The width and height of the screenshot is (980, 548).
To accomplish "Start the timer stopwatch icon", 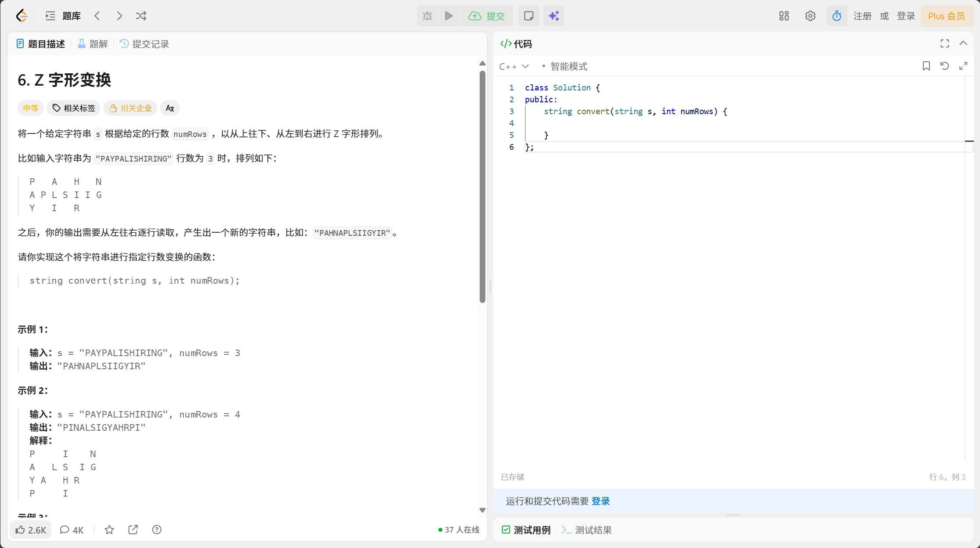I will point(836,16).
